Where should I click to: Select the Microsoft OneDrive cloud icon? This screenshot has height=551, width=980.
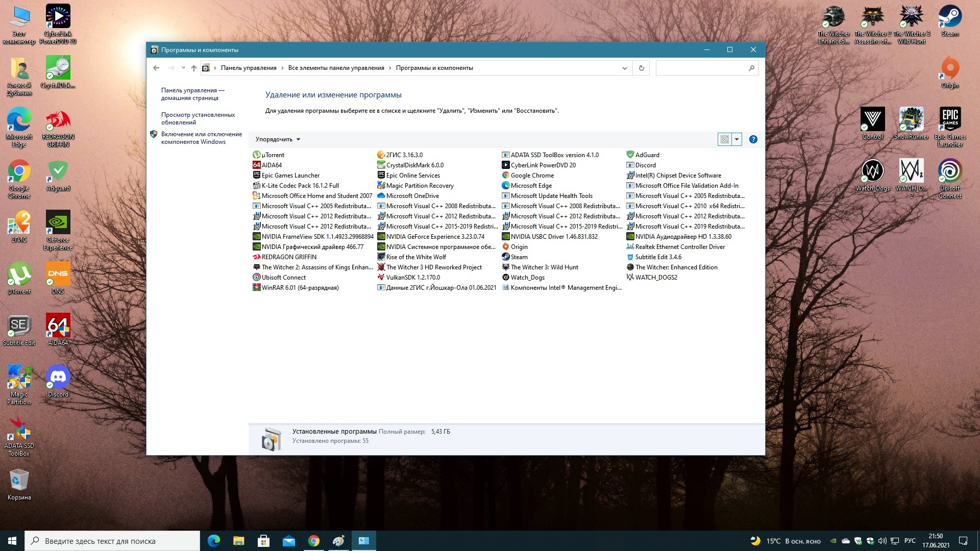tap(381, 195)
